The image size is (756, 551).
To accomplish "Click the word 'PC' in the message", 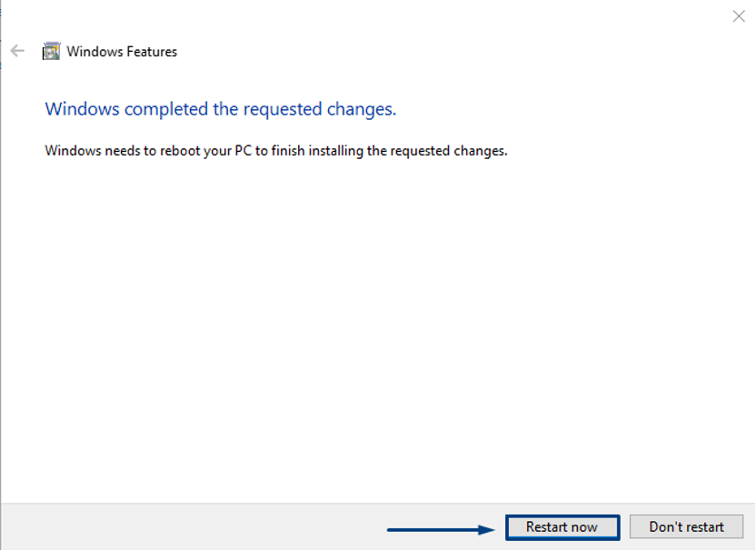I will pos(244,151).
